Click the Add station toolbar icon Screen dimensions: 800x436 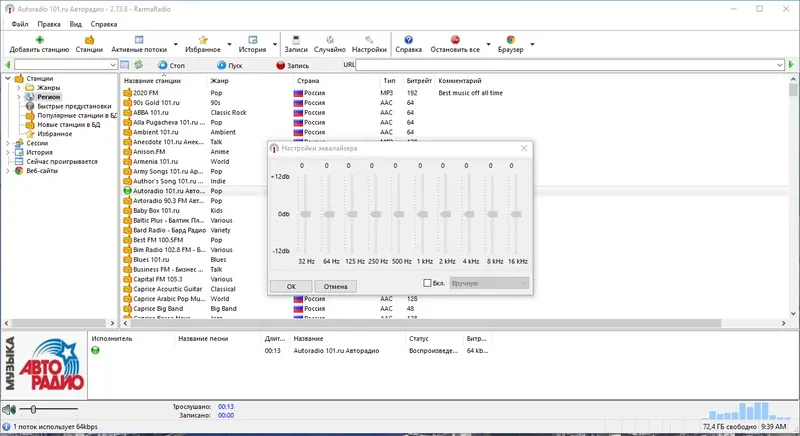(x=39, y=40)
